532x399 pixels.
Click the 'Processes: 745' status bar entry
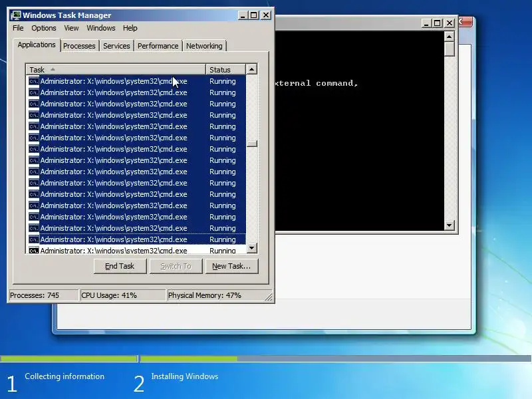(x=43, y=295)
